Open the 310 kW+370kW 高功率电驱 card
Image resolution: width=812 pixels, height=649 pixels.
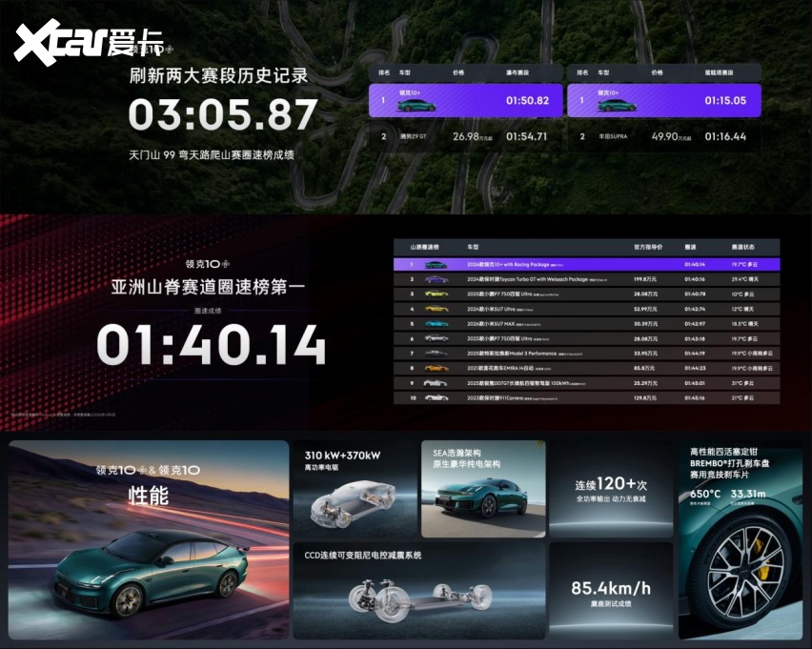click(x=355, y=489)
